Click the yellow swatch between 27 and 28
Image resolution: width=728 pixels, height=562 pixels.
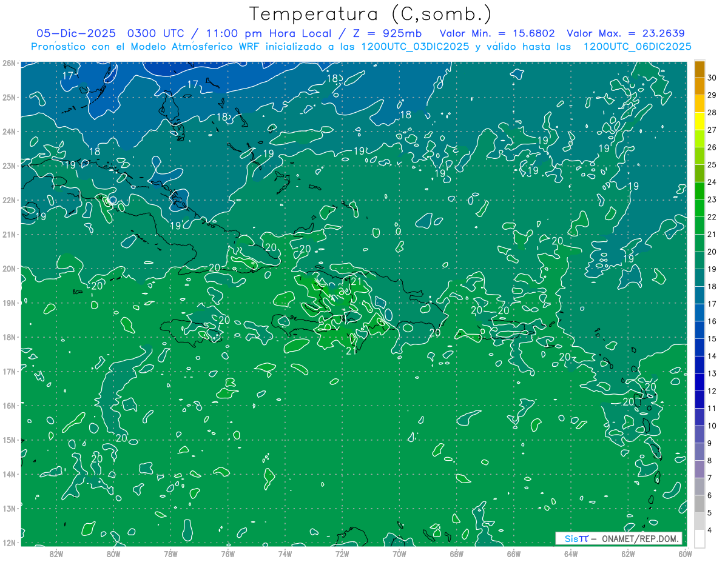point(699,121)
